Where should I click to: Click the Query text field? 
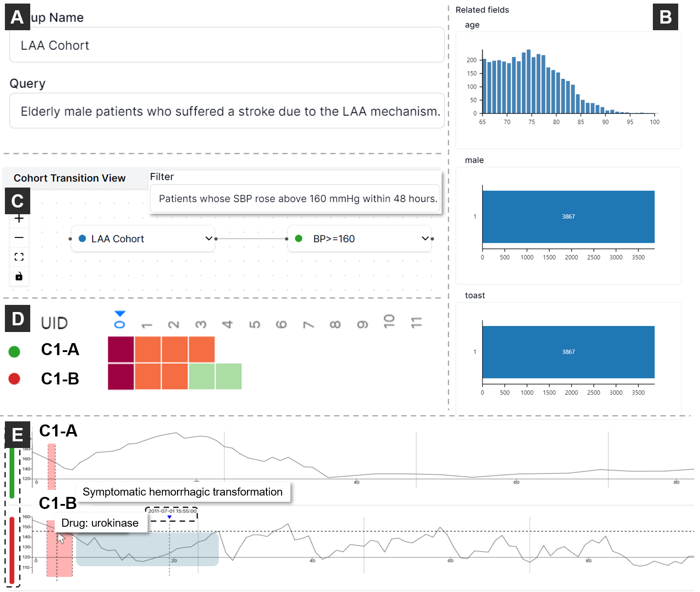coord(227,111)
